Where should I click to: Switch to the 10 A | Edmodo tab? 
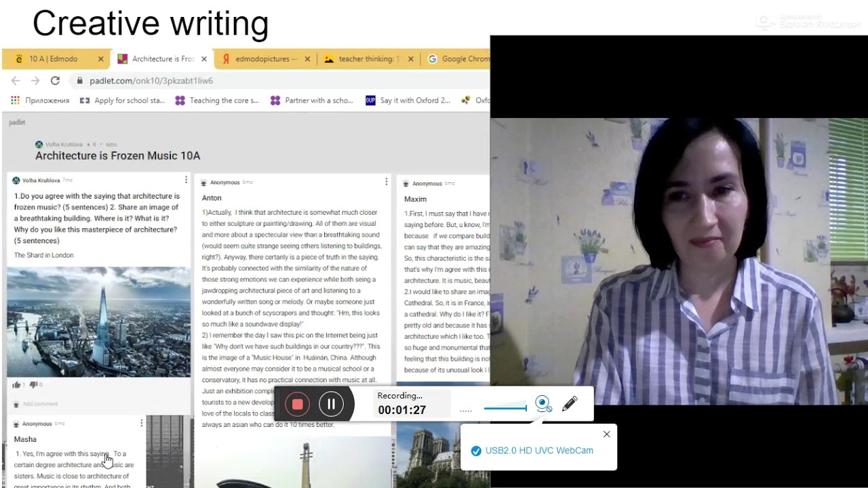53,59
